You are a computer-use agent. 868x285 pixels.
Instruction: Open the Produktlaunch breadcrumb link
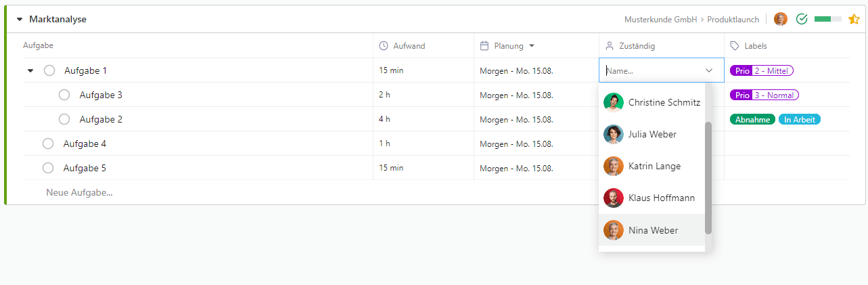coord(733,20)
